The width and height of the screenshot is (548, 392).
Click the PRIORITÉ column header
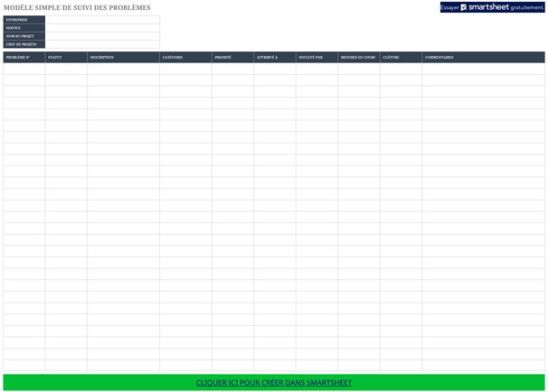[232, 57]
